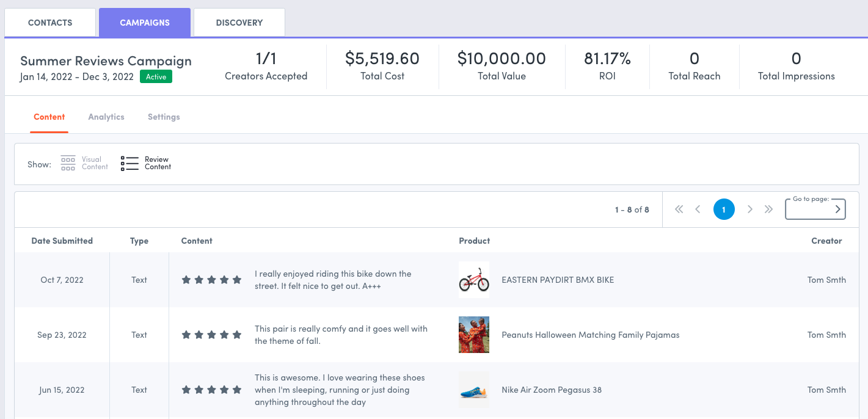The width and height of the screenshot is (868, 419).
Task: Open the campaign Settings sub-tab
Action: coord(164,117)
